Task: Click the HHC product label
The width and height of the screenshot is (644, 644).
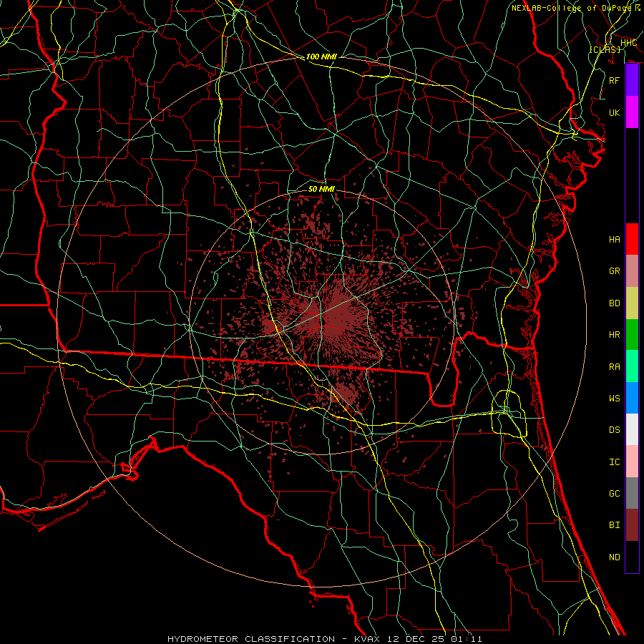Action: 628,43
